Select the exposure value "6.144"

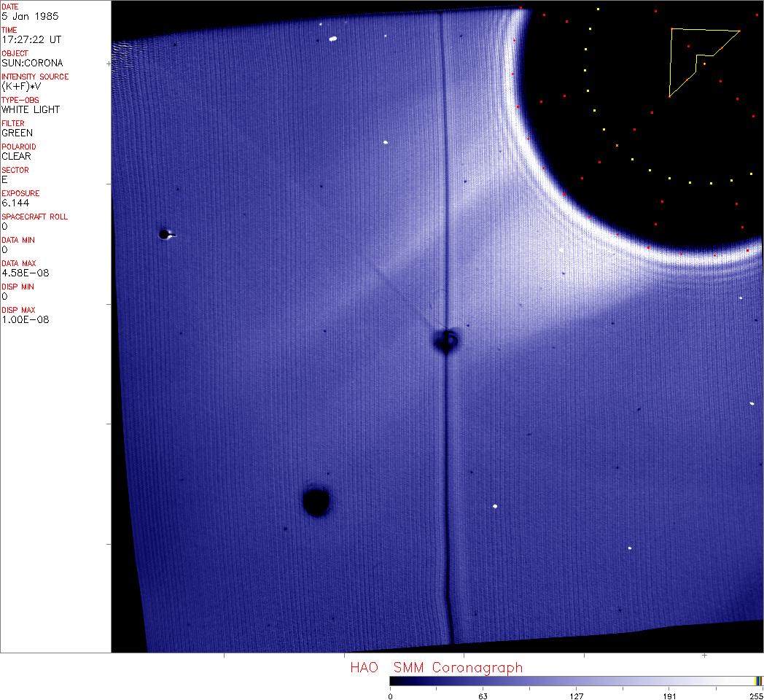click(15, 203)
